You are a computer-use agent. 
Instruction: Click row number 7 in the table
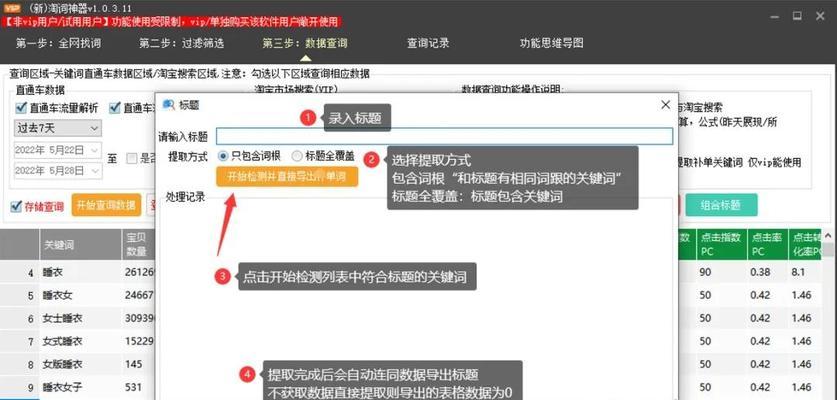[x=31, y=341]
